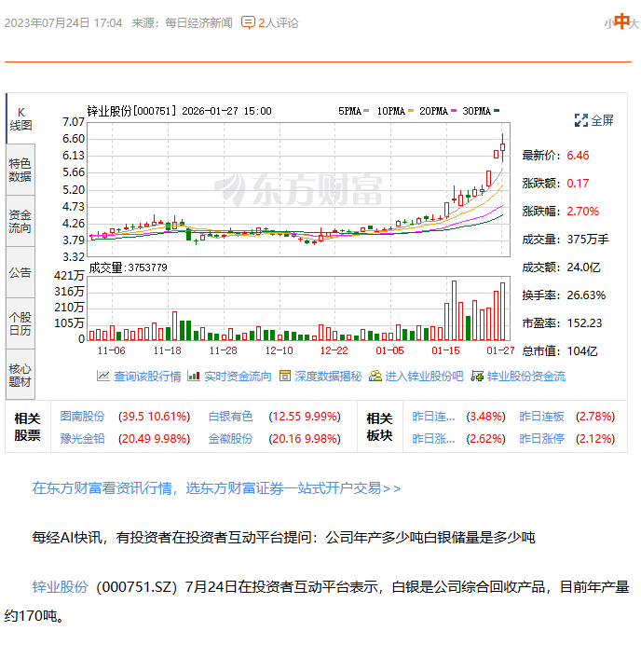Click the 11-06 date label on chart axis

(112, 350)
